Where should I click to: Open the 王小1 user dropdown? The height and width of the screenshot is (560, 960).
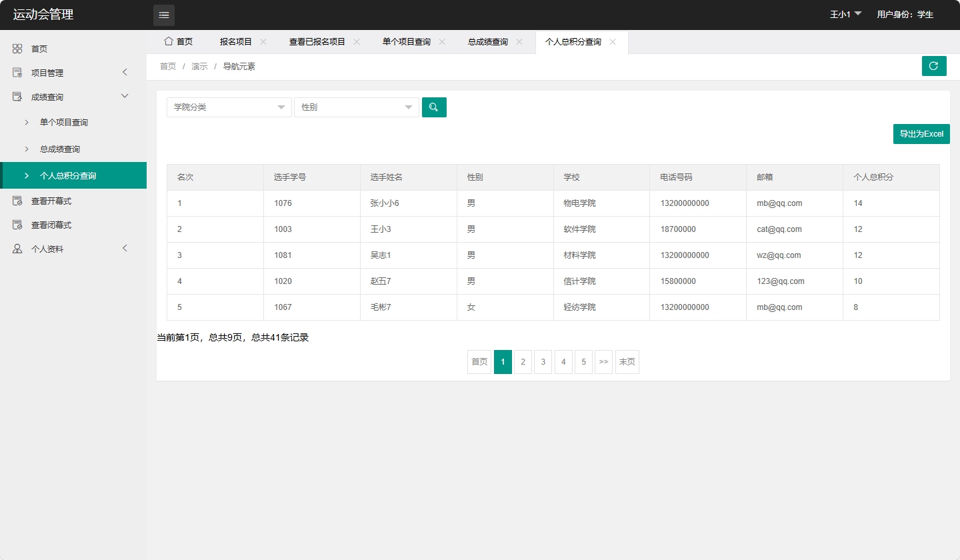[x=845, y=14]
